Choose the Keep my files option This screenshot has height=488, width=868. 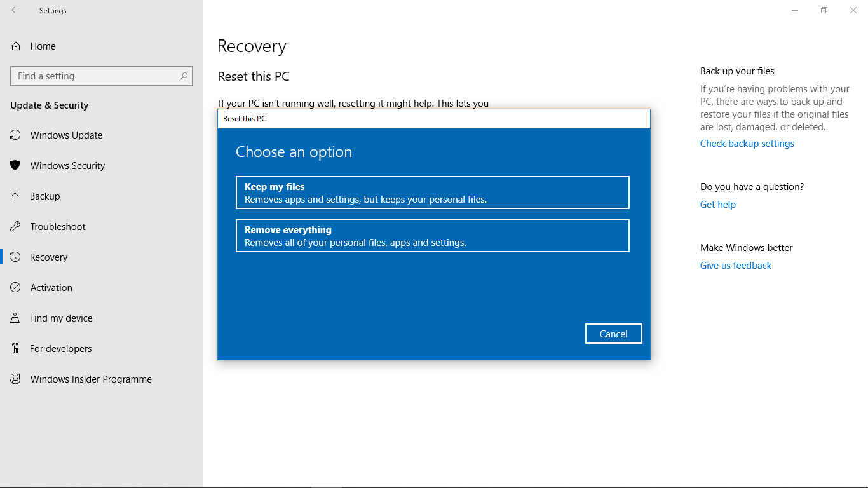coord(433,193)
